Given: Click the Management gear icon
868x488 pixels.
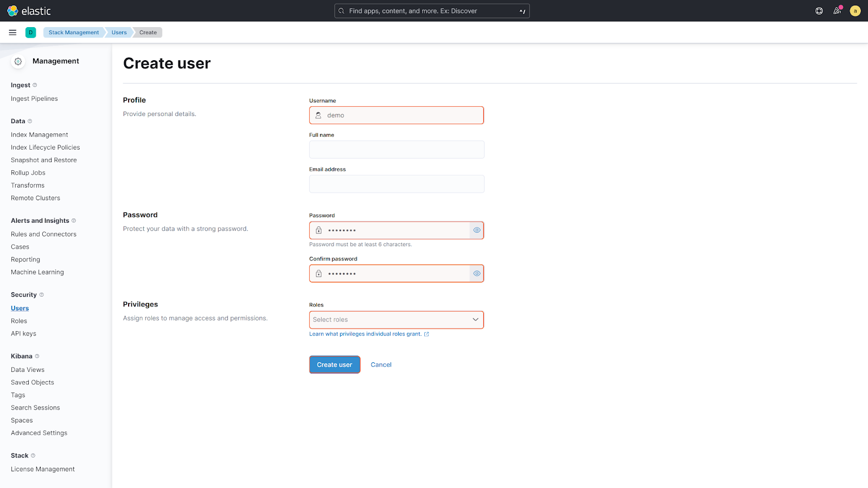Looking at the screenshot, I should tap(18, 61).
